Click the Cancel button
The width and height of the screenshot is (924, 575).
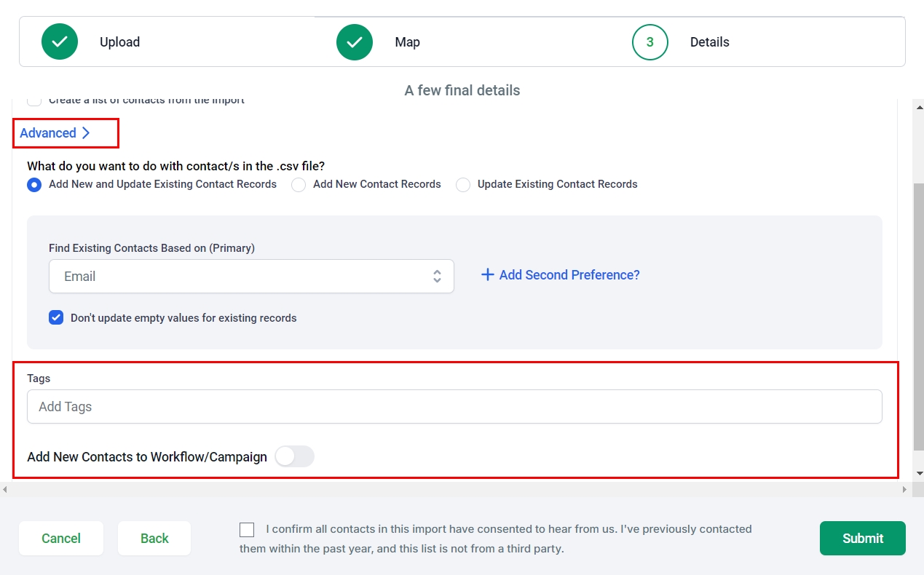[61, 539]
